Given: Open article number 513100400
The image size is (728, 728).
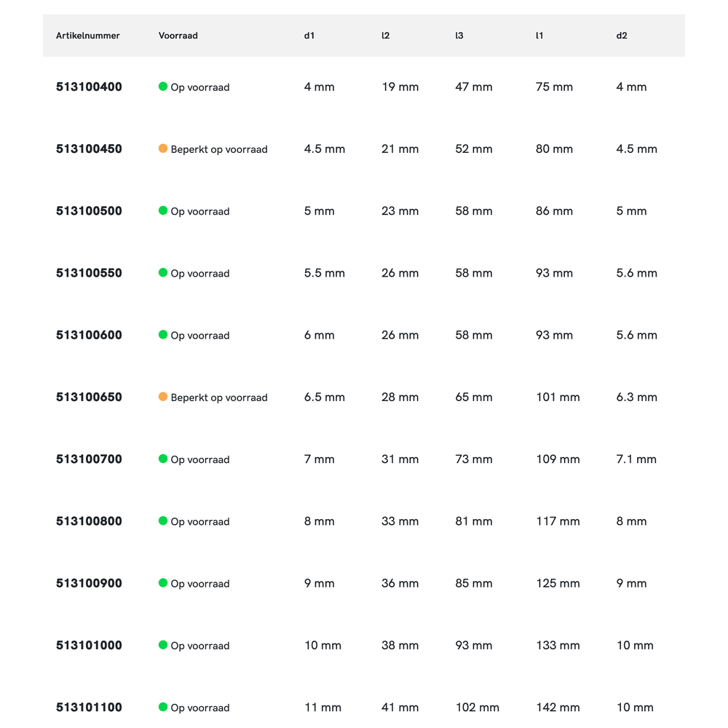Looking at the screenshot, I should [x=89, y=87].
